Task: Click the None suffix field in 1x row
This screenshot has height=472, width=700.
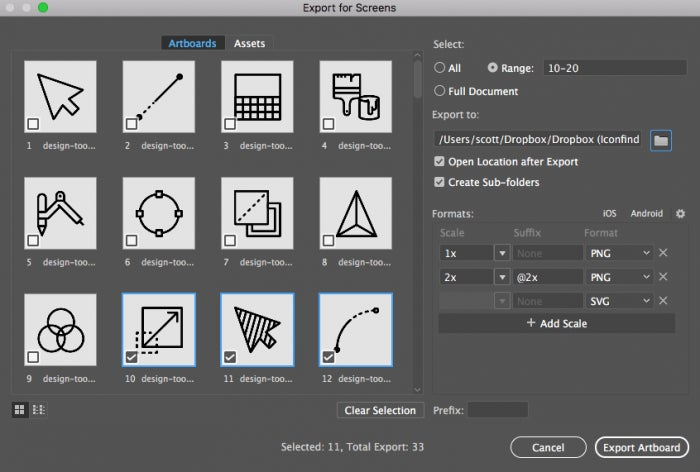Action: point(548,253)
